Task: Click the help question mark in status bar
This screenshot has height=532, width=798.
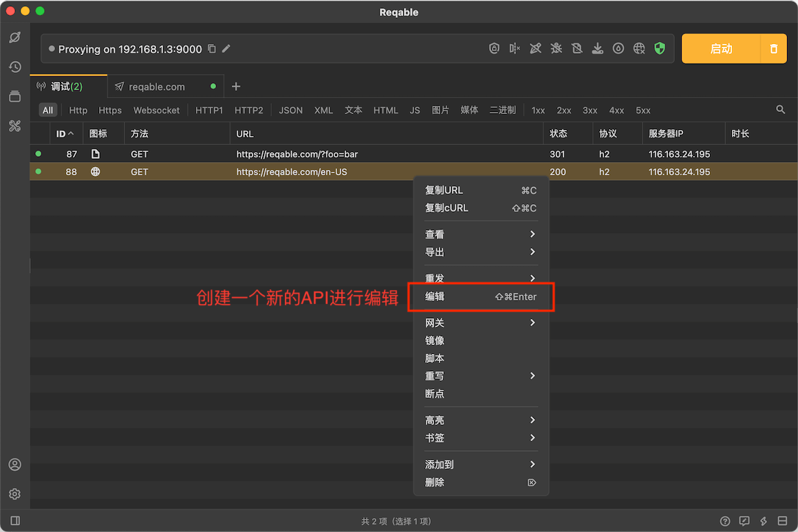Action: (725, 521)
